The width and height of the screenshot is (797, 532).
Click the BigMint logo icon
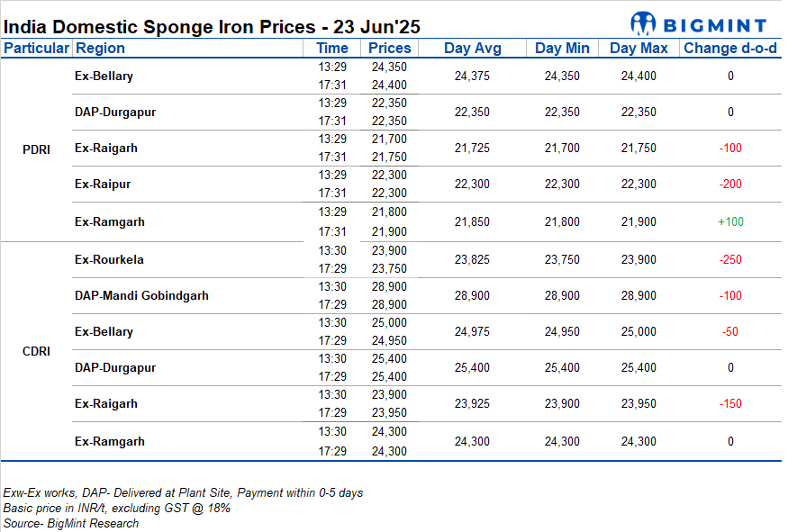point(644,23)
